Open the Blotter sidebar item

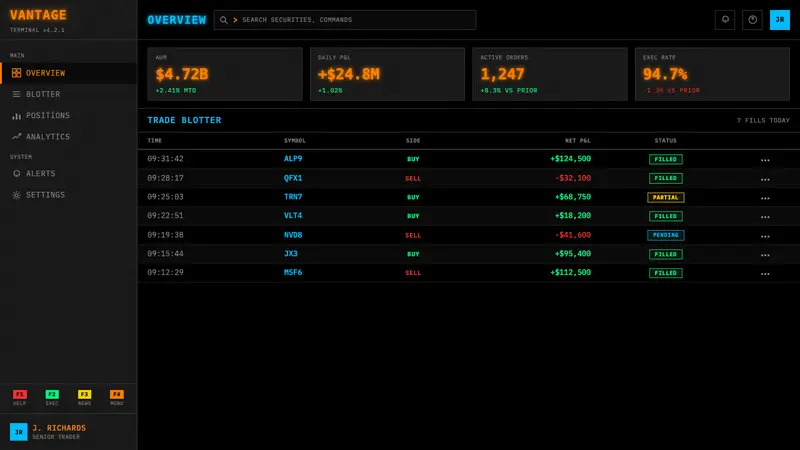pos(69,94)
